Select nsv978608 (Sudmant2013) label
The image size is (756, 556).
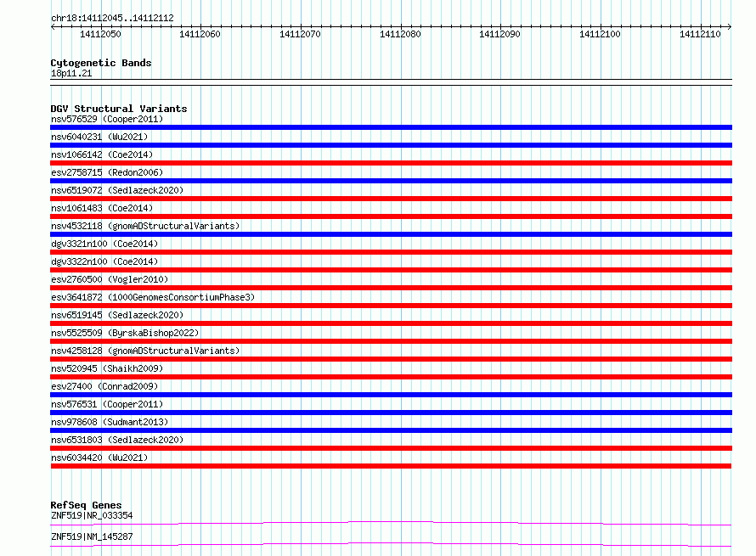(110, 422)
